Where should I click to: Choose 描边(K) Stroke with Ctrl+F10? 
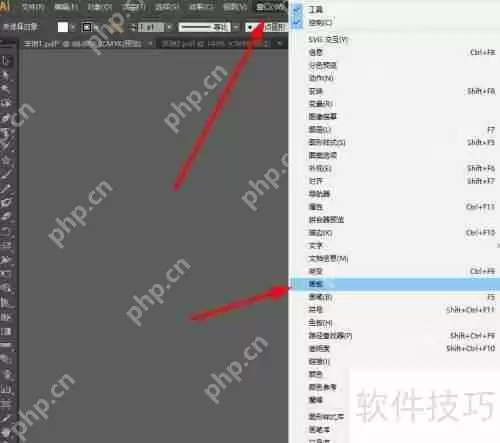(x=394, y=232)
